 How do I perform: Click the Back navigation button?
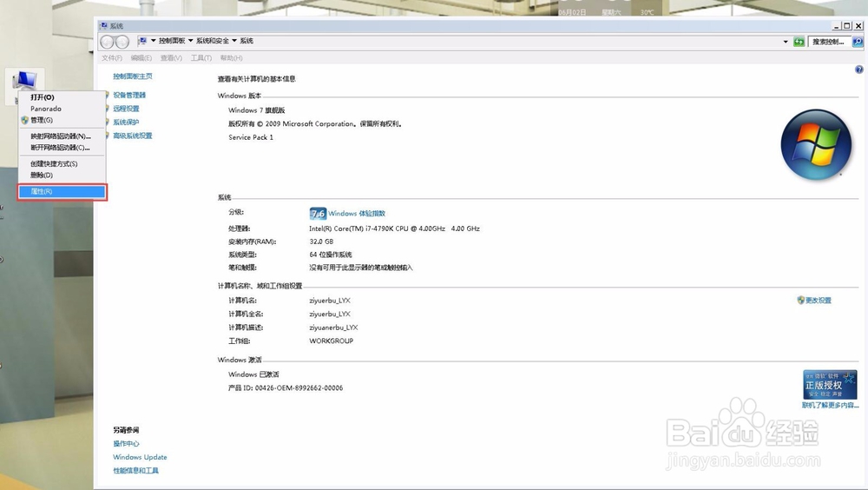[108, 42]
